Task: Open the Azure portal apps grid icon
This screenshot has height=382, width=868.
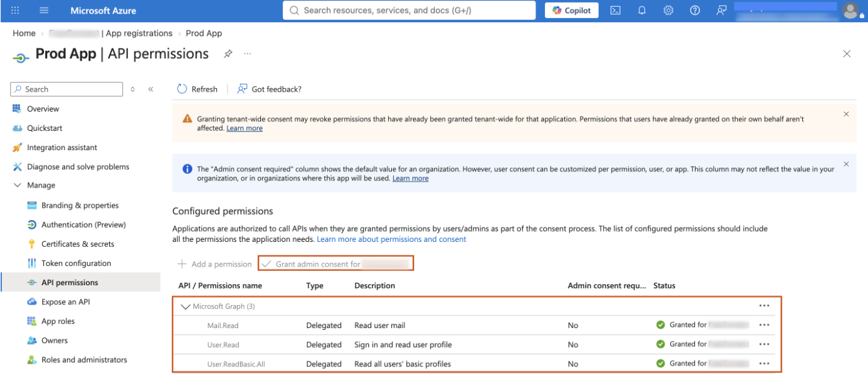Action: tap(15, 11)
